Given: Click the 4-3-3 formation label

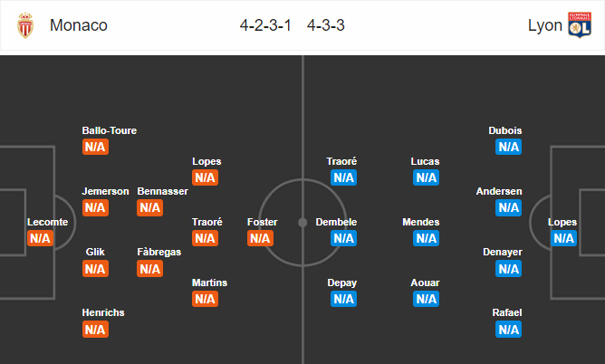Looking at the screenshot, I should pyautogui.click(x=326, y=25).
